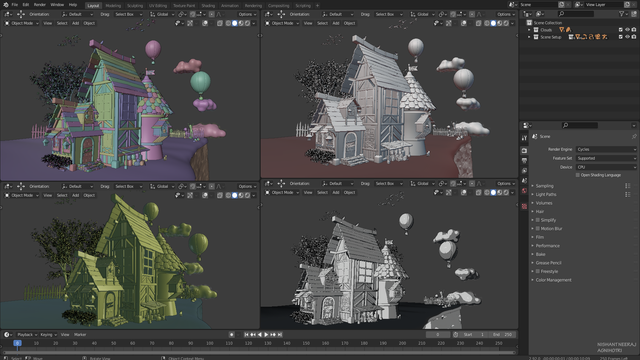Expand the Sampling panel
This screenshot has width=640, height=360.
click(545, 186)
